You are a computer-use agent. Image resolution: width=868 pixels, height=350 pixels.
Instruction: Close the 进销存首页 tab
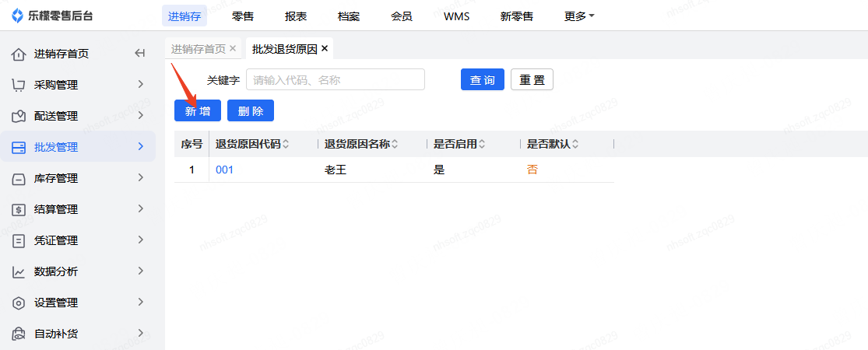[233, 49]
